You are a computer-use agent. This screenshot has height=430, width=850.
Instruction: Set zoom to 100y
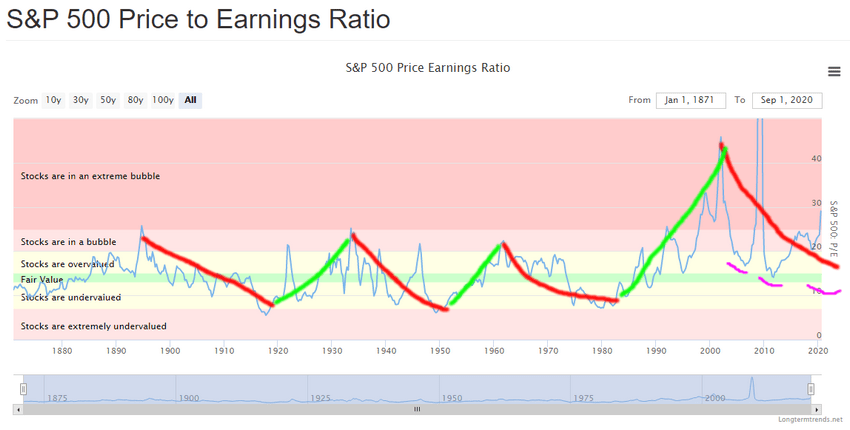pyautogui.click(x=163, y=100)
